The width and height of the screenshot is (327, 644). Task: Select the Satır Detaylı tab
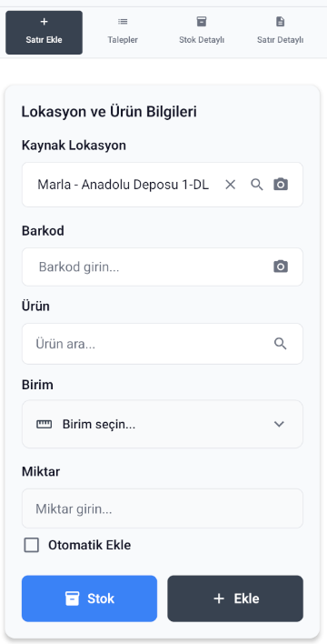click(281, 33)
